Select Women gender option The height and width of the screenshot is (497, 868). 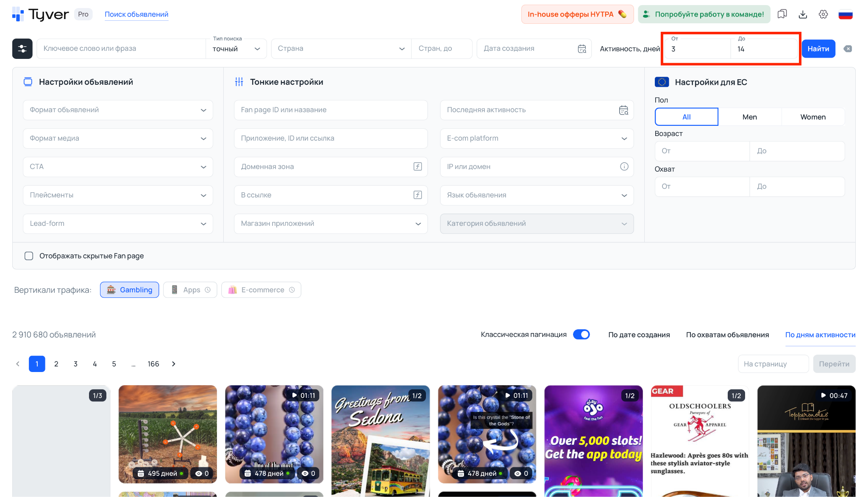(x=812, y=117)
